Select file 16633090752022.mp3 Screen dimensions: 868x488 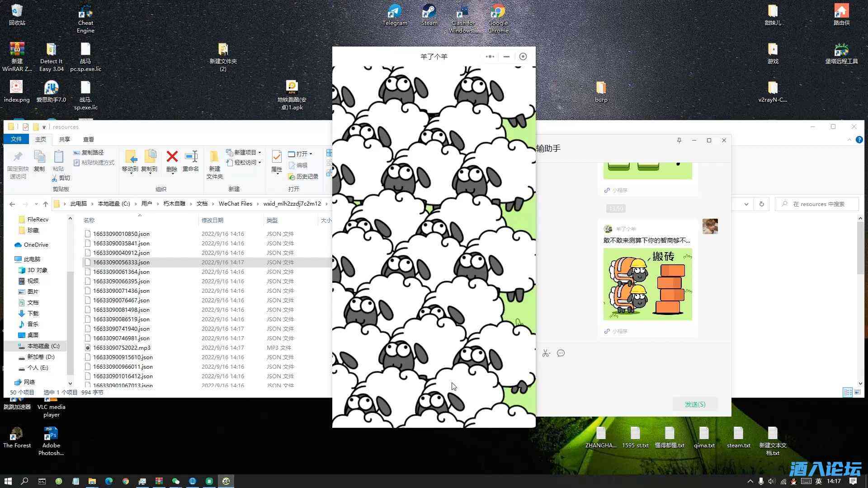click(122, 348)
